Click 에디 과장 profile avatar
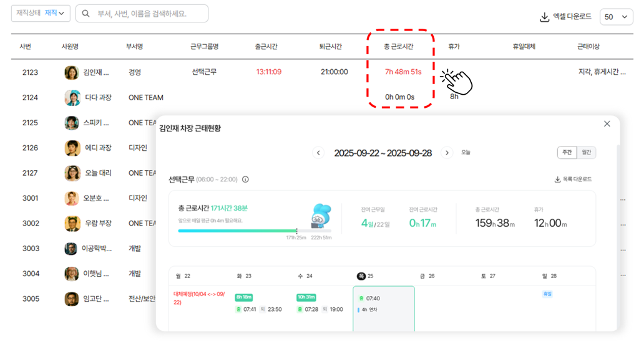 (72, 148)
